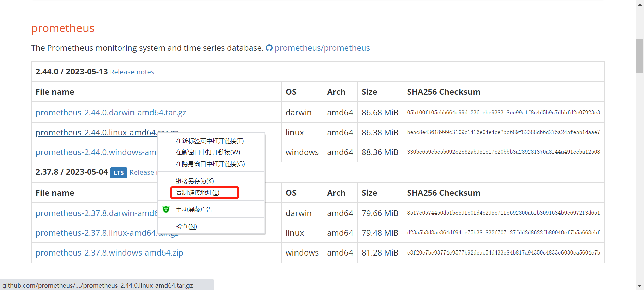Click the Prometheus monitoring system description text
This screenshot has height=290, width=644.
(x=147, y=48)
